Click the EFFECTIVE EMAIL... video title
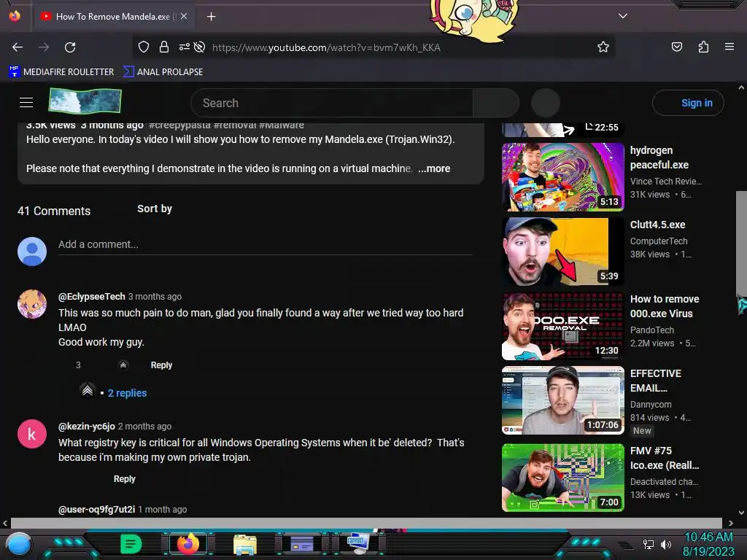The width and height of the screenshot is (747, 560). [x=656, y=381]
